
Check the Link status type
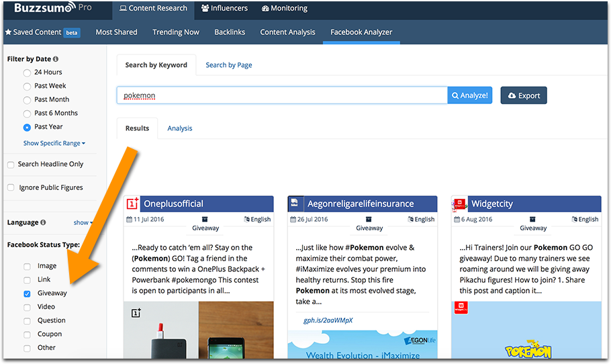pyautogui.click(x=27, y=280)
